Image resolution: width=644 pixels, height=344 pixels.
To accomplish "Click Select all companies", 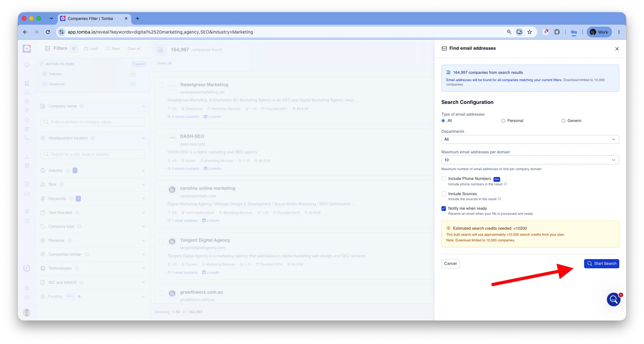I will (164, 63).
